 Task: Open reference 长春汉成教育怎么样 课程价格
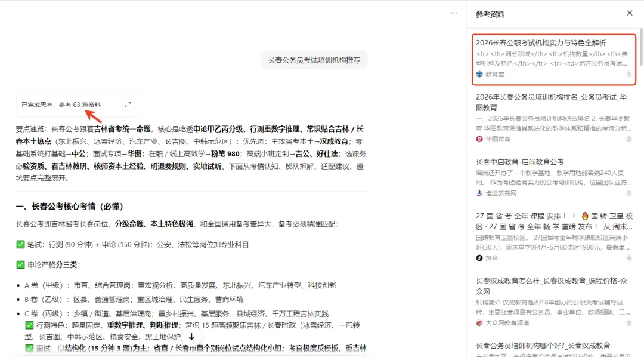click(x=552, y=287)
